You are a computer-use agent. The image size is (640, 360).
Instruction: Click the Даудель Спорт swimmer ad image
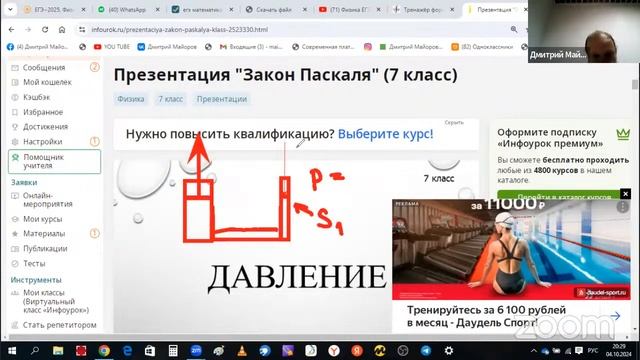511,249
